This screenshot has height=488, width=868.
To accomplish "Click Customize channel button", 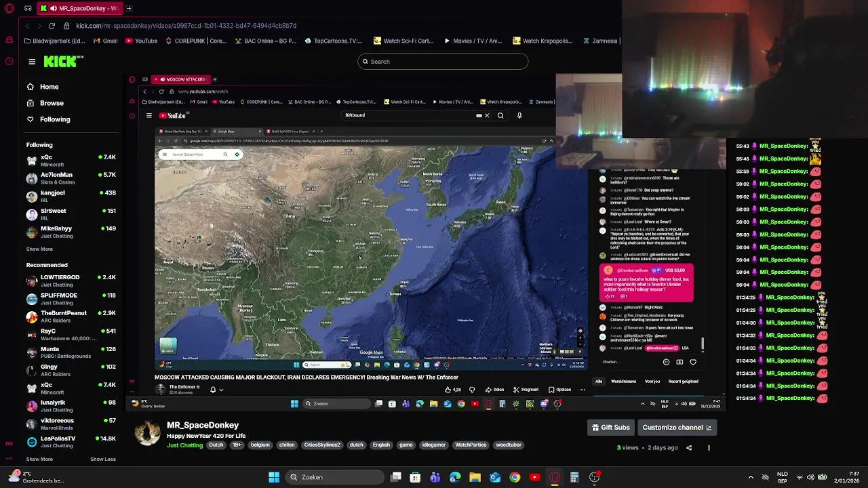I will pyautogui.click(x=677, y=428).
